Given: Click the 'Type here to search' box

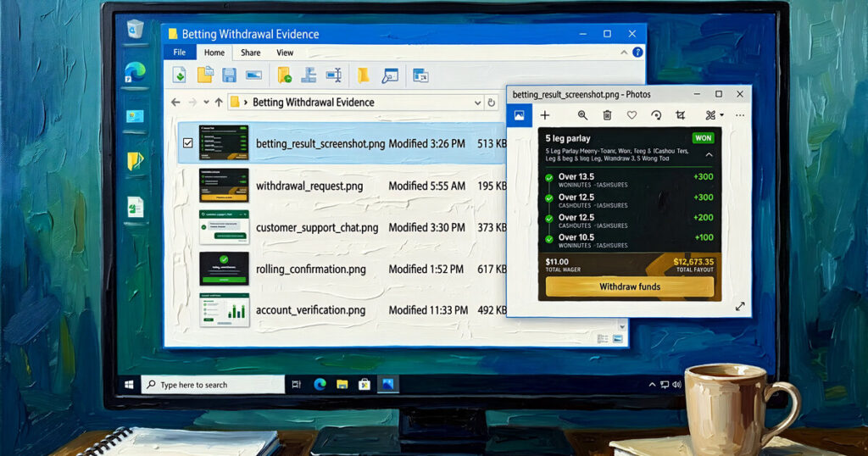Looking at the screenshot, I should point(213,385).
